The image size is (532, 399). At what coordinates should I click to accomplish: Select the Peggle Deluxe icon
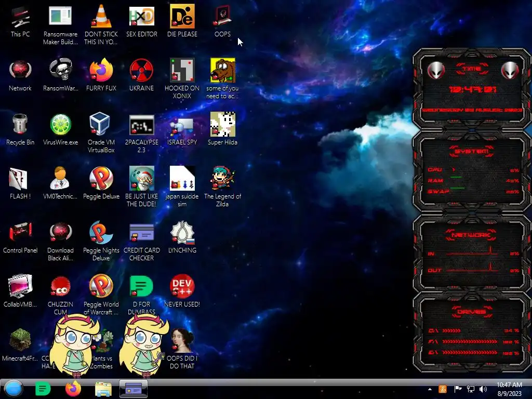click(101, 178)
